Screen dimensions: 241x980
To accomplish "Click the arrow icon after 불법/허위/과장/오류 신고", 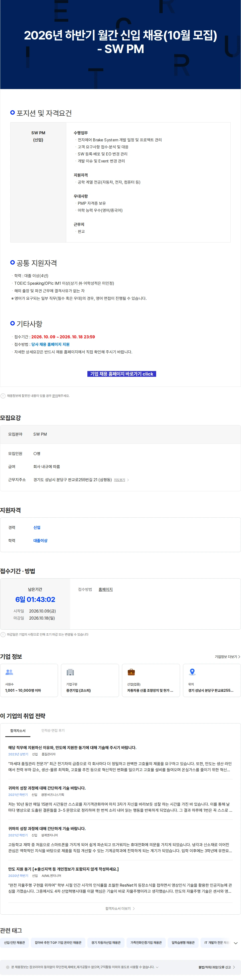I will tap(234, 967).
